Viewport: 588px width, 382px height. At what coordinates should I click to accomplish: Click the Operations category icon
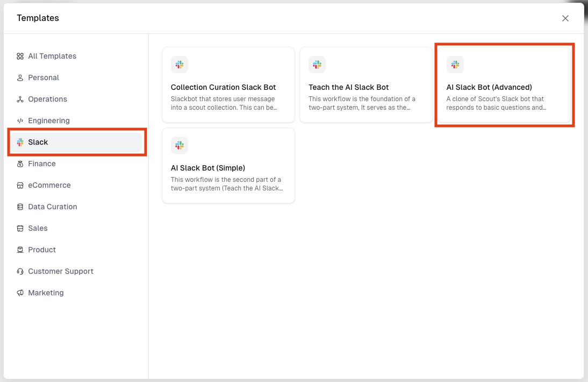click(20, 99)
